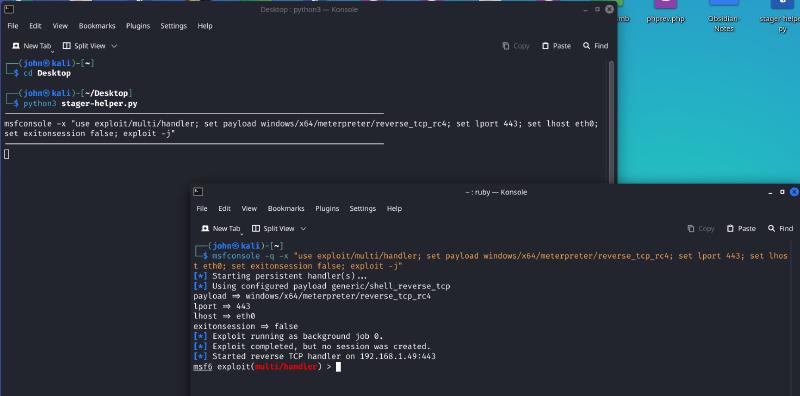This screenshot has width=800, height=396.
Task: Open Bookmarks menu in top Konsole window
Action: [97, 26]
